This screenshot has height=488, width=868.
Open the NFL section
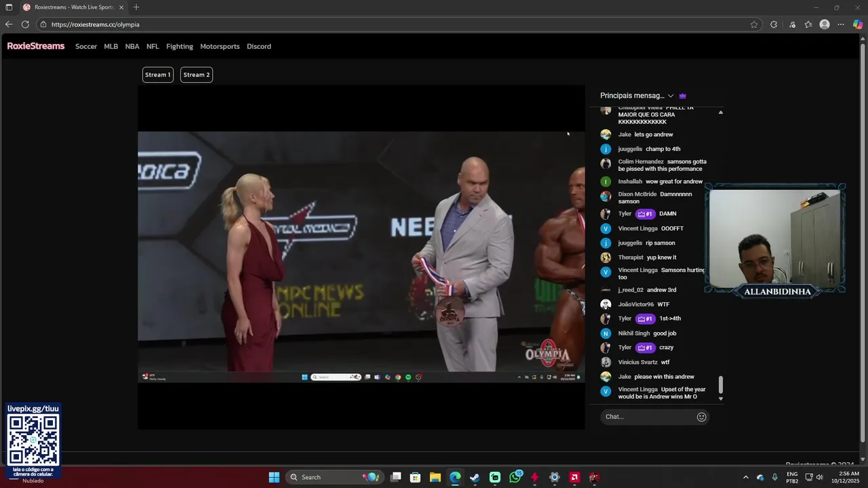pyautogui.click(x=153, y=47)
